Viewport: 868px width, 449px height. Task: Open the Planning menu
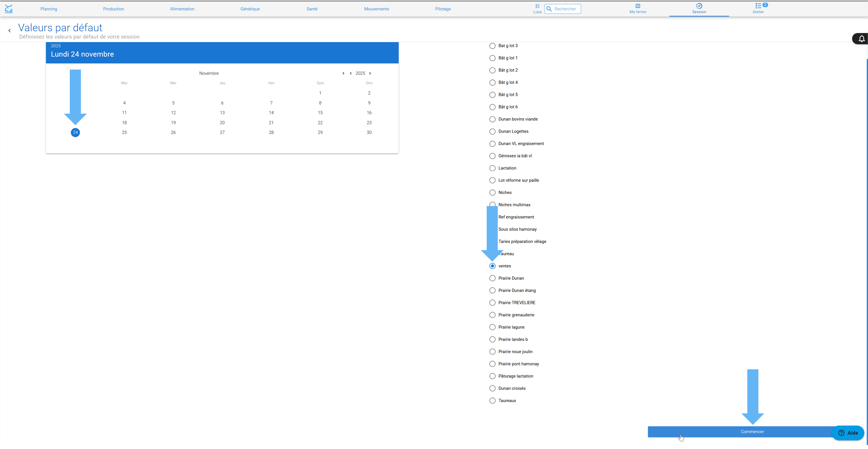click(x=49, y=9)
